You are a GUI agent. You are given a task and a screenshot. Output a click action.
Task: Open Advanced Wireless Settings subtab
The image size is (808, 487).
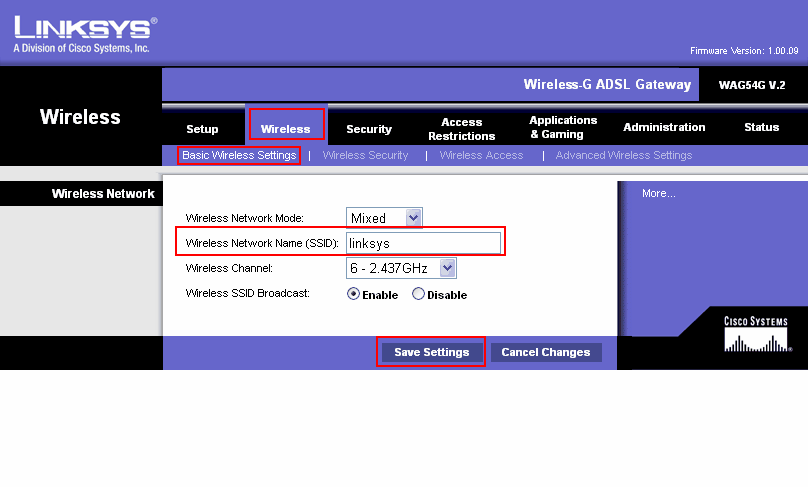pos(624,155)
